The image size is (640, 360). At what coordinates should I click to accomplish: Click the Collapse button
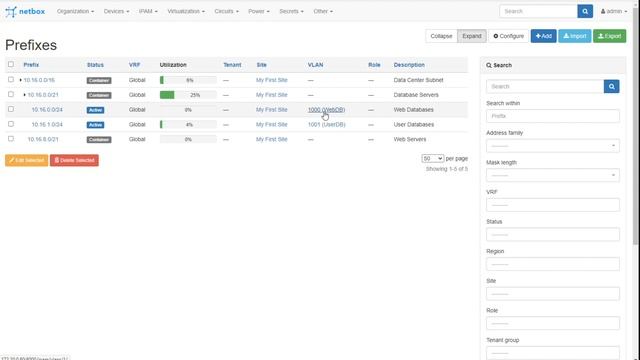click(x=441, y=36)
